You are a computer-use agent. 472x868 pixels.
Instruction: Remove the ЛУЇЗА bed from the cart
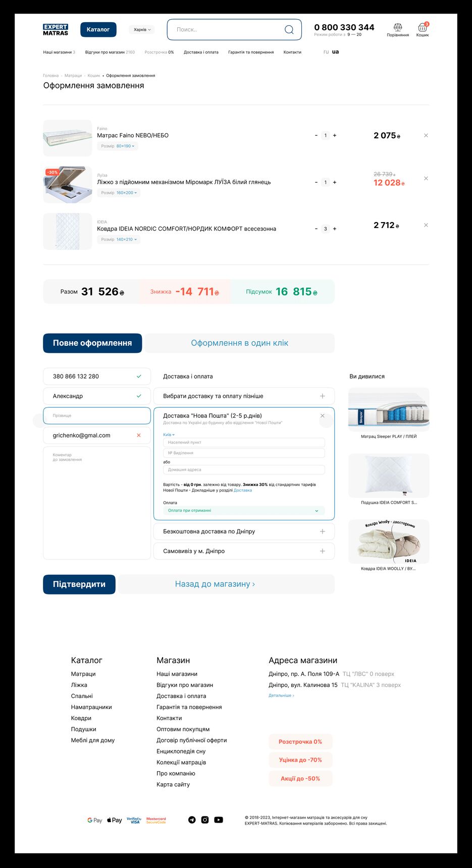(426, 178)
